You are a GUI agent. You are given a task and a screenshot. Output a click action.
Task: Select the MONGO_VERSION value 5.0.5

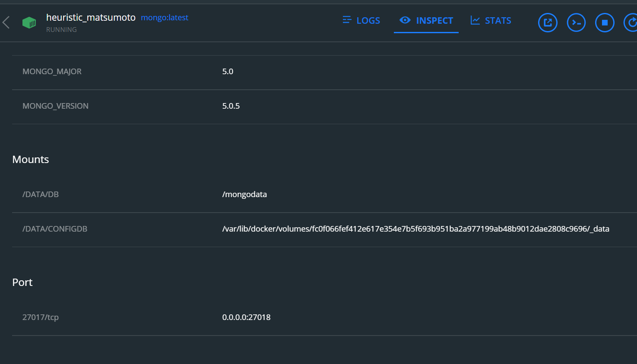(231, 106)
